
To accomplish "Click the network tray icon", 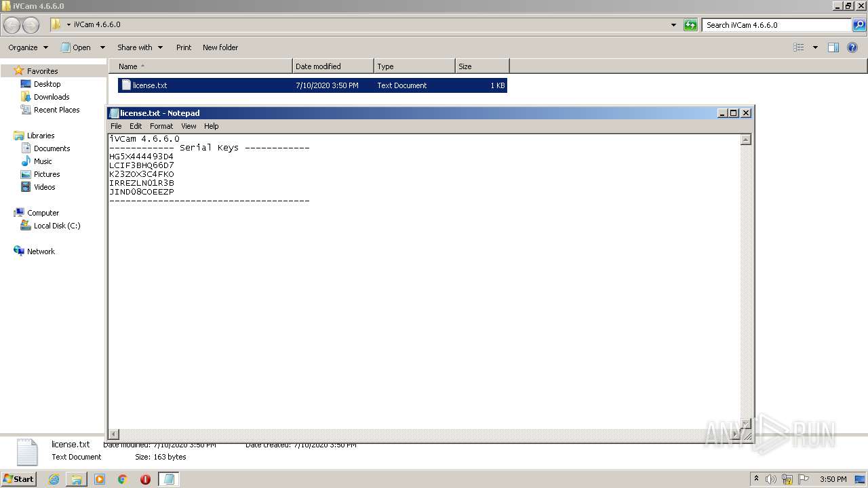I will 787,479.
